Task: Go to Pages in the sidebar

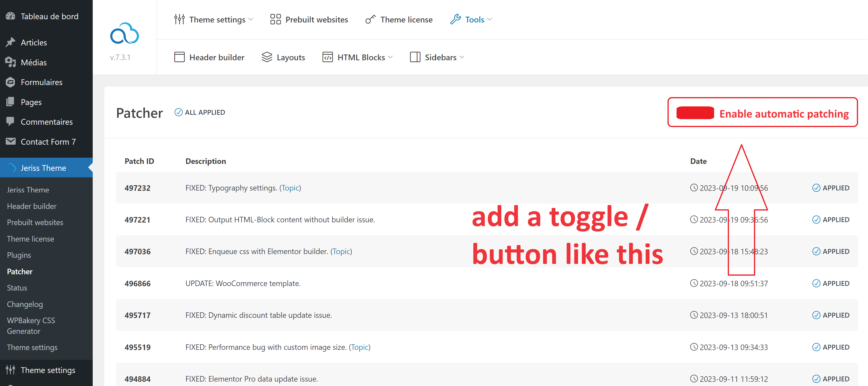Action: pyautogui.click(x=46, y=102)
